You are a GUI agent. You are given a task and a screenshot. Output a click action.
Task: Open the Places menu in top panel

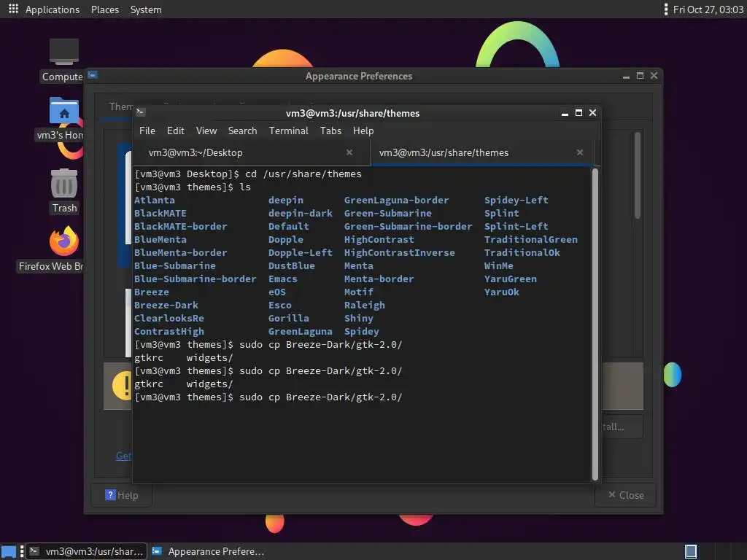point(105,9)
